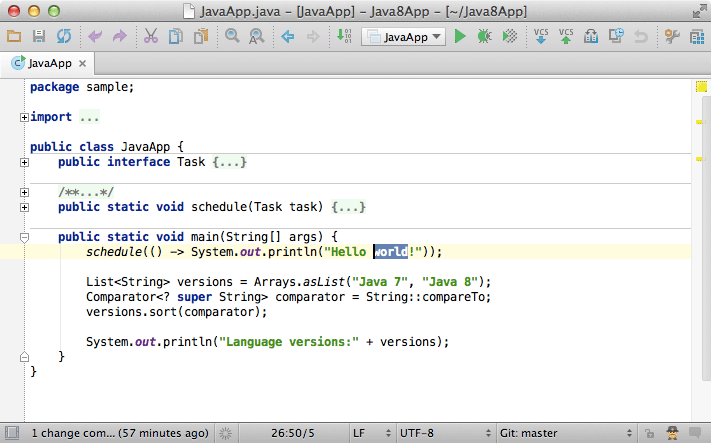The height and width of the screenshot is (443, 711).
Task: Show VCS history icon
Action: click(x=616, y=36)
